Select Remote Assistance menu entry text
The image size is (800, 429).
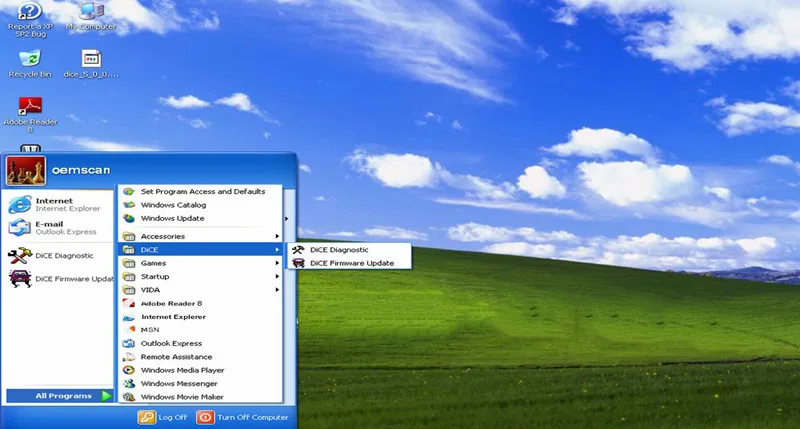(x=177, y=357)
